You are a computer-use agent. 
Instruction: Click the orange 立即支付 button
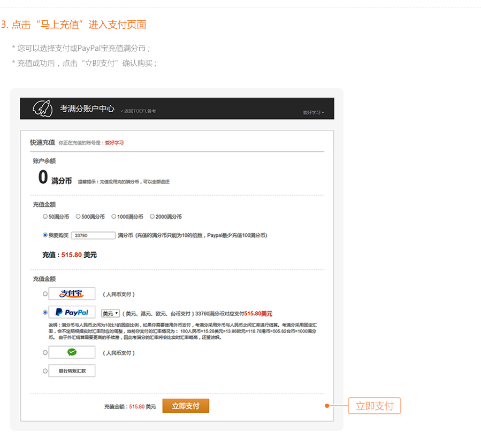tap(186, 406)
